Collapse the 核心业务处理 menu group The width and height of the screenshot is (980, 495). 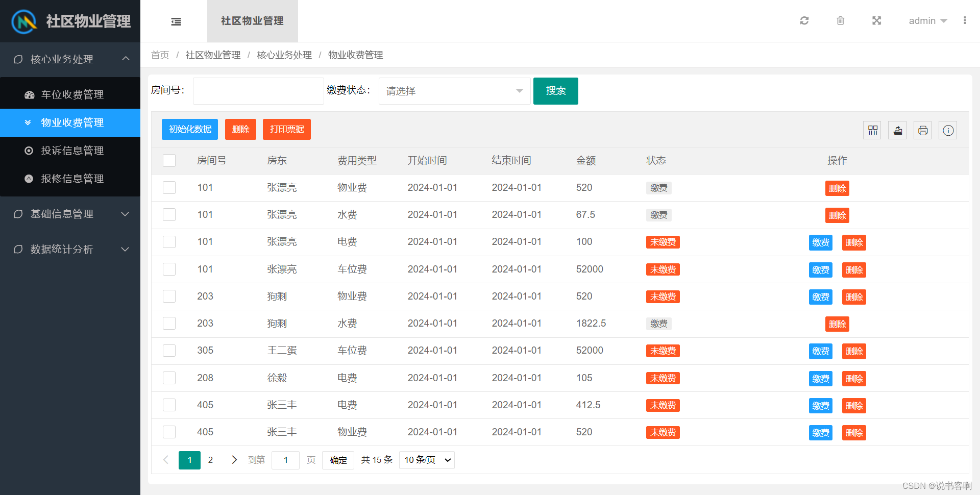(x=70, y=59)
